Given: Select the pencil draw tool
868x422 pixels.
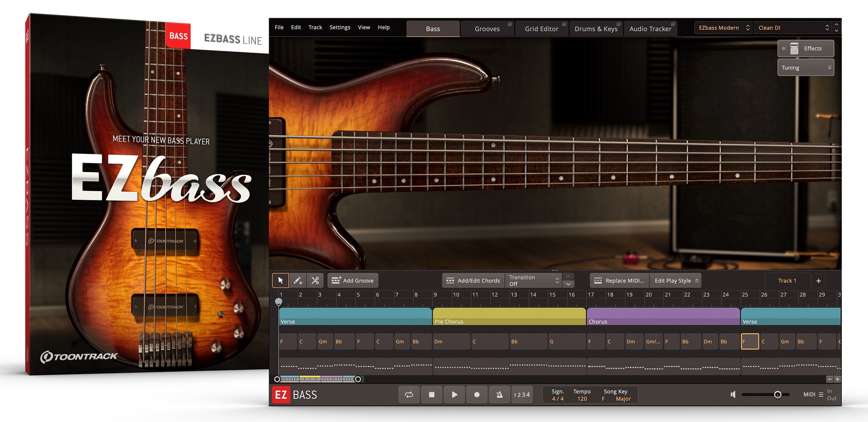Looking at the screenshot, I should click(298, 280).
